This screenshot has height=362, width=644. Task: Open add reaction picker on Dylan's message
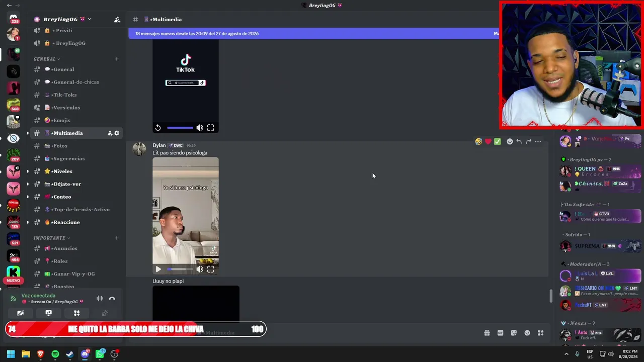point(510,142)
